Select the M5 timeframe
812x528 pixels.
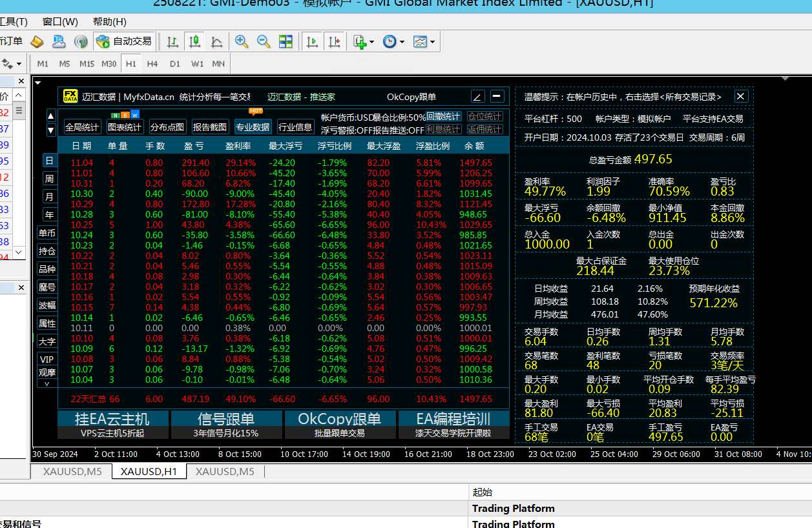[x=65, y=64]
